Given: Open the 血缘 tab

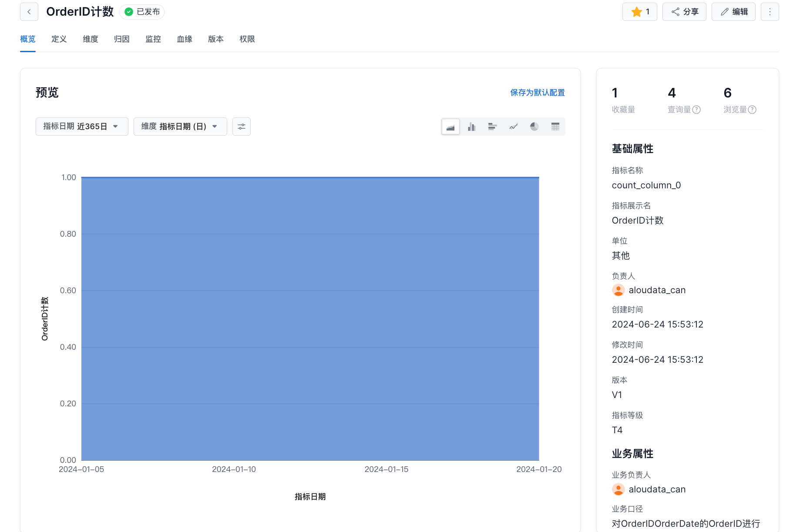Looking at the screenshot, I should [x=185, y=39].
